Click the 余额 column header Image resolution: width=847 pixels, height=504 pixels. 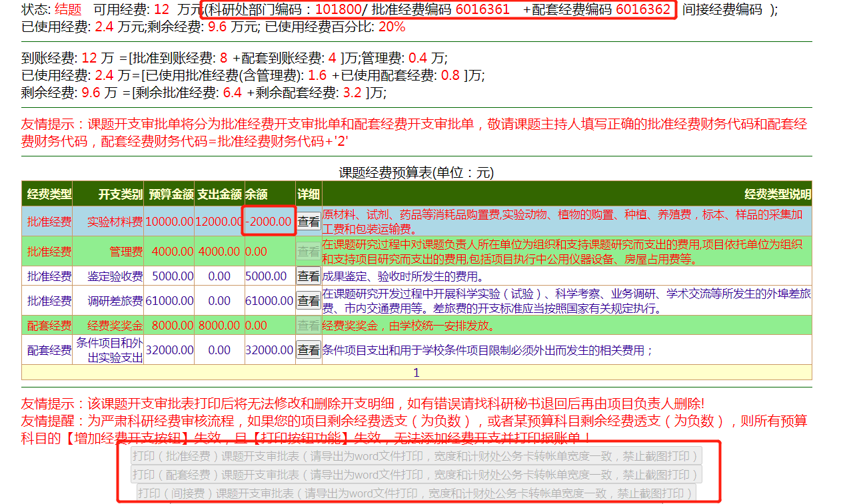(257, 194)
